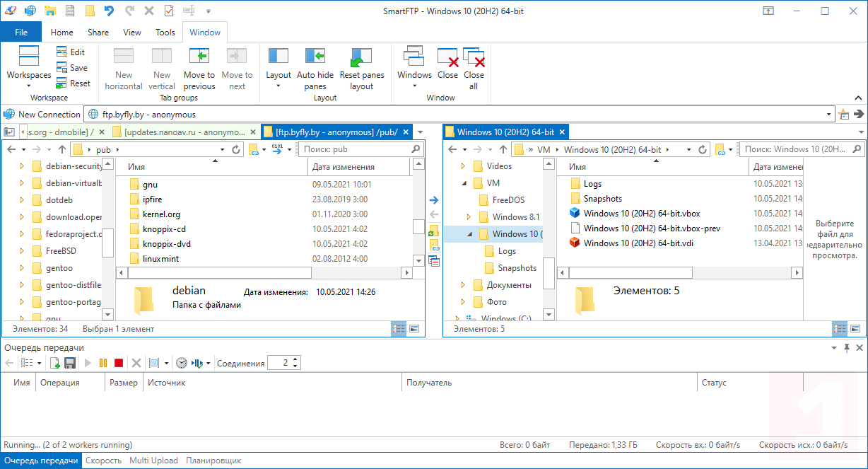Open the Windows list dropdown
Screen dimensions: 868x469
click(414, 69)
